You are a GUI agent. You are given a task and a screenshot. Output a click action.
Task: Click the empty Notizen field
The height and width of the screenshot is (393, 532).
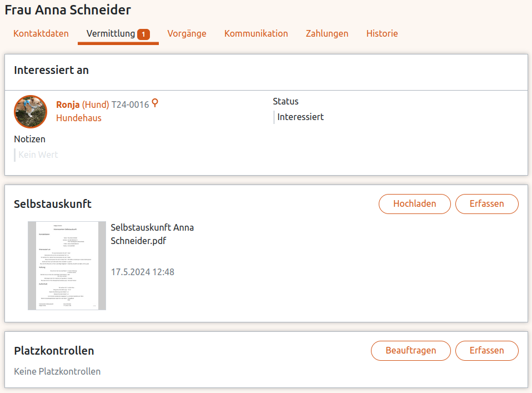[38, 155]
